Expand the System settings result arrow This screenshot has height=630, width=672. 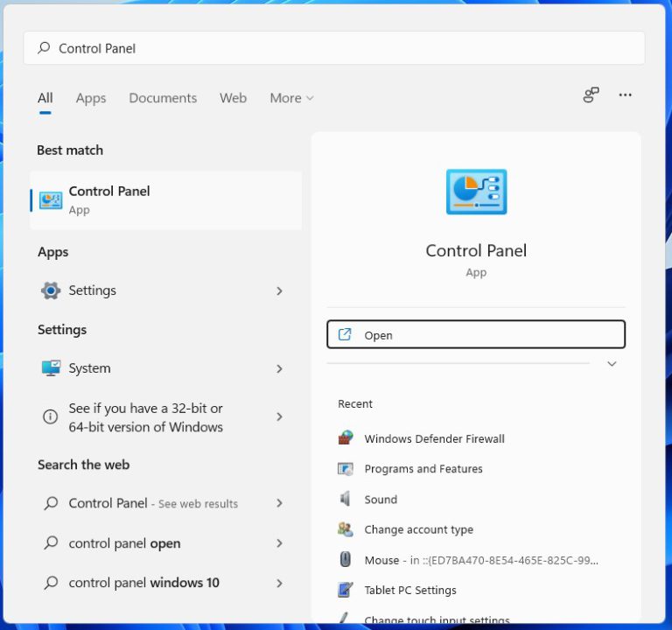(280, 369)
